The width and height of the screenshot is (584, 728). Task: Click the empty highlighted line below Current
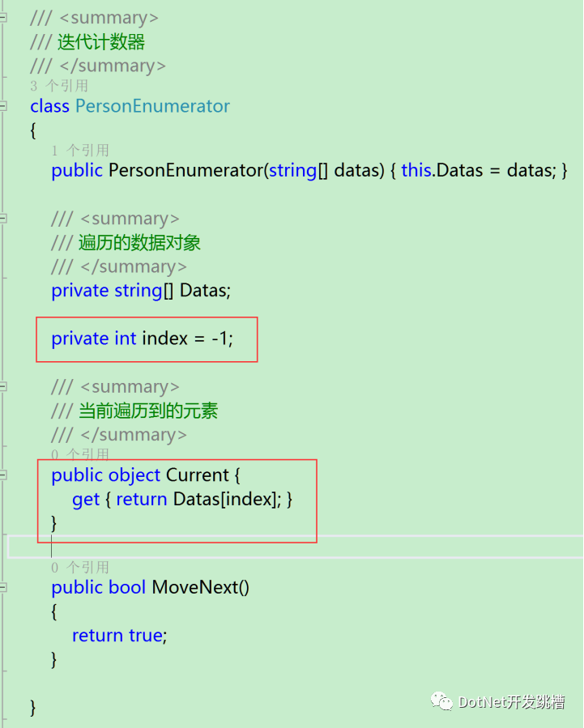coord(296,547)
